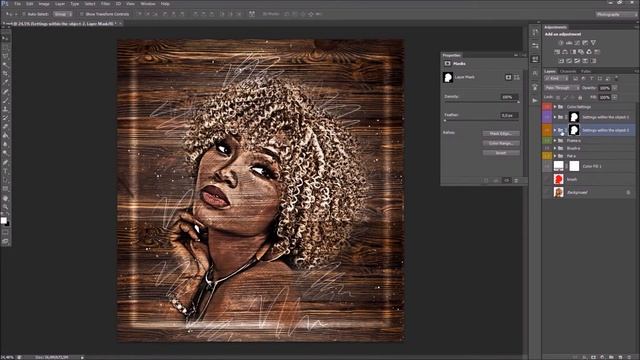The width and height of the screenshot is (640, 360).
Task: Select the Eyedropper tool
Action: pyautogui.click(x=5, y=83)
